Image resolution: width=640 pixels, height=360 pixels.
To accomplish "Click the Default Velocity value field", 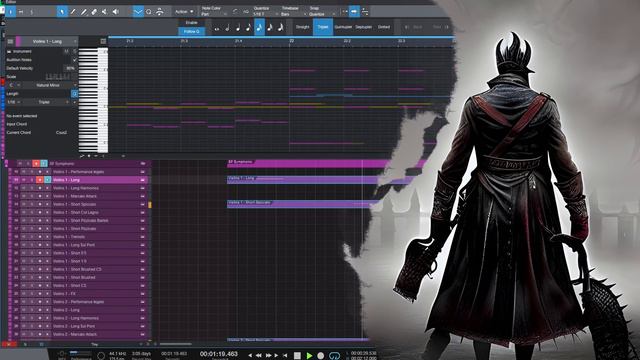I will tap(70, 69).
